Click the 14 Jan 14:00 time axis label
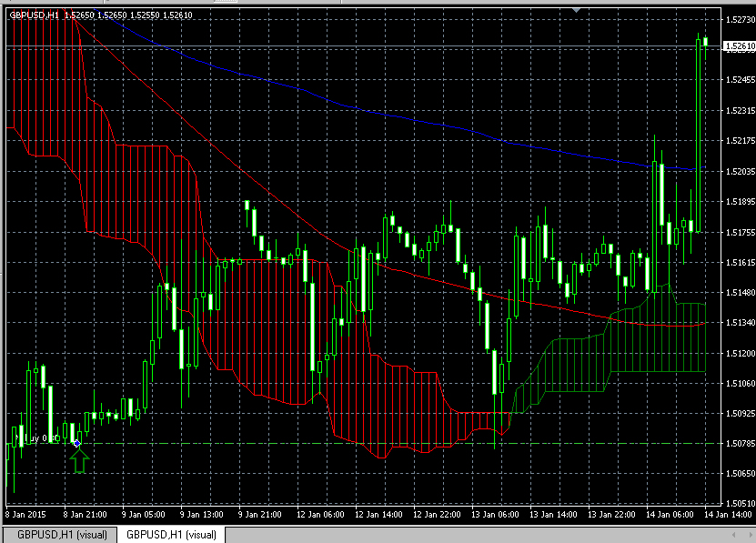Viewport: 756px width, 543px height. (x=728, y=515)
